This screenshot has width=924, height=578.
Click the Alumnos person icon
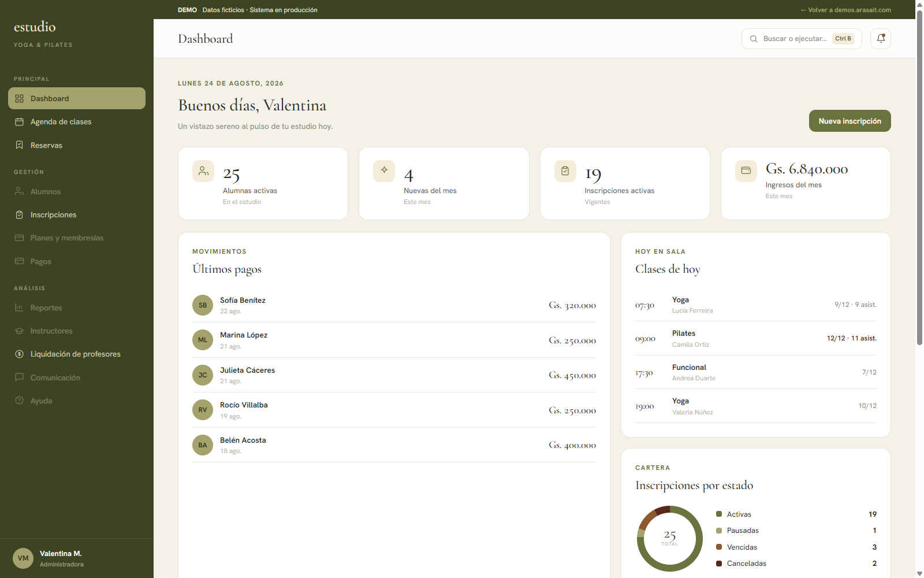[19, 191]
